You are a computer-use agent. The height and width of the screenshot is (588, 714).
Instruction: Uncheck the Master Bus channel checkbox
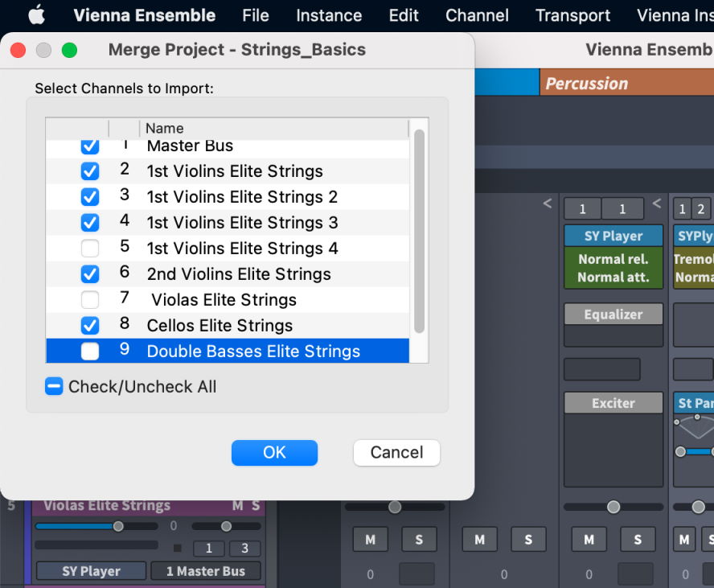coord(90,146)
